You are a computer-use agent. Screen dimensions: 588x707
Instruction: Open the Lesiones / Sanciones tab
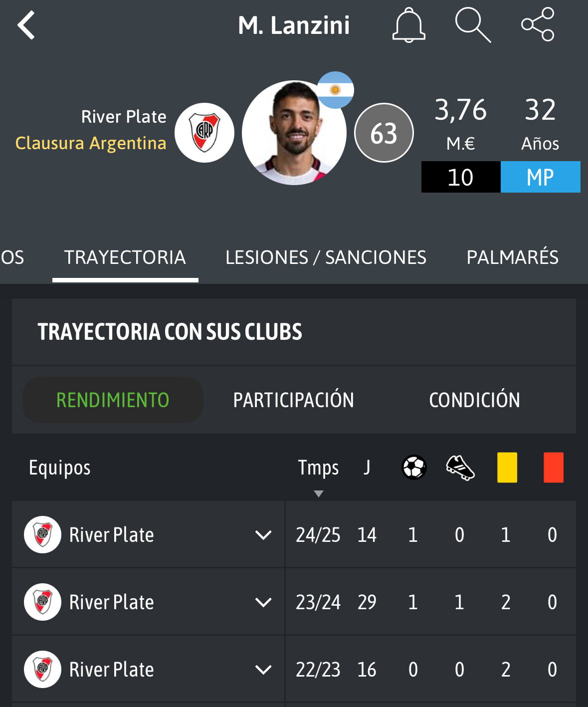tap(326, 257)
